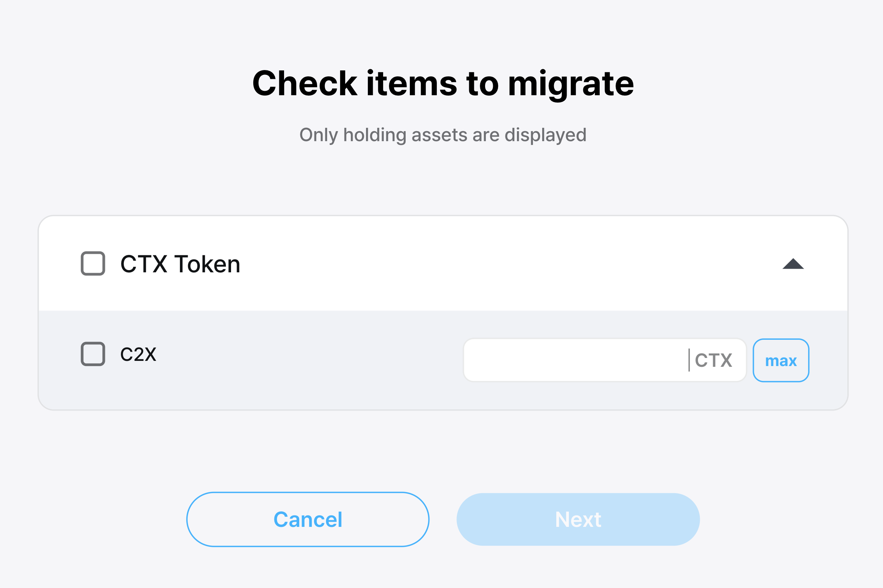Click the C2X asset label
This screenshot has height=588, width=883.
click(138, 354)
